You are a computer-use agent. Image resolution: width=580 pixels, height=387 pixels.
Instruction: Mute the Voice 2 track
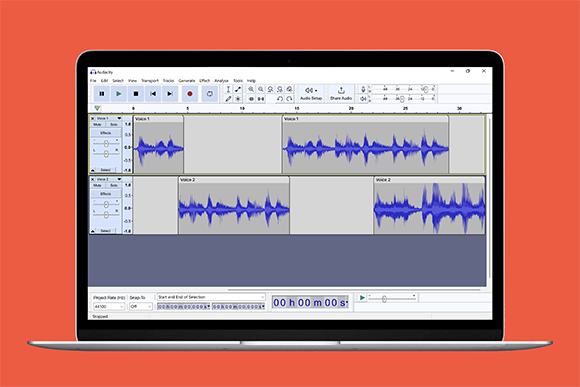click(x=97, y=185)
